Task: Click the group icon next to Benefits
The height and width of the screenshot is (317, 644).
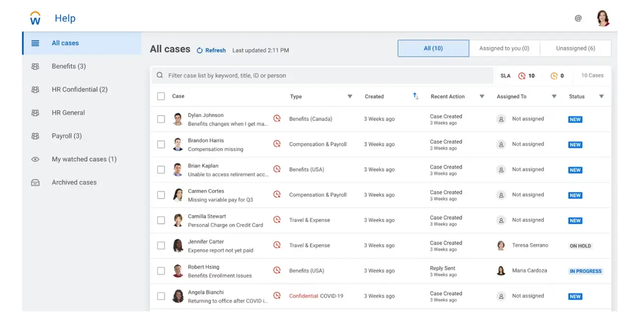Action: click(x=35, y=66)
